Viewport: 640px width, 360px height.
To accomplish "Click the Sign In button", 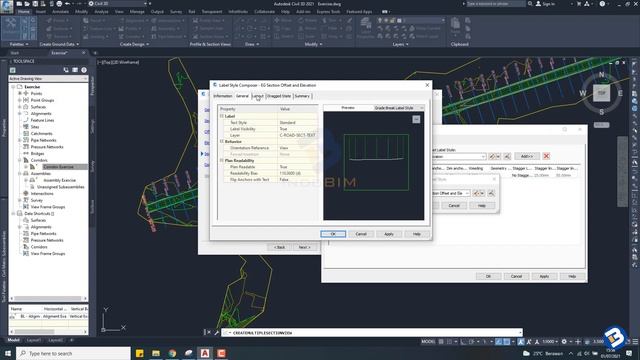I will [545, 4].
